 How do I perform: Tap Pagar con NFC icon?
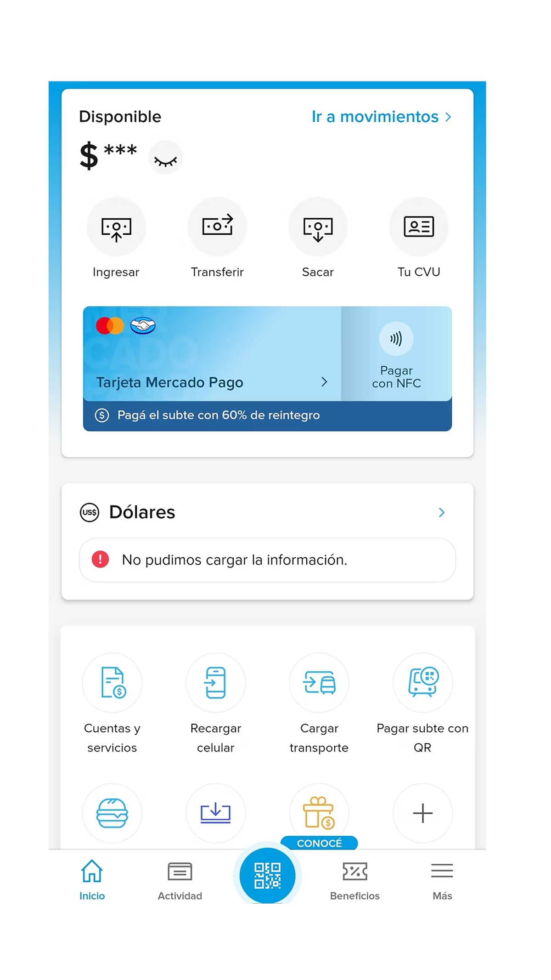pyautogui.click(x=396, y=339)
